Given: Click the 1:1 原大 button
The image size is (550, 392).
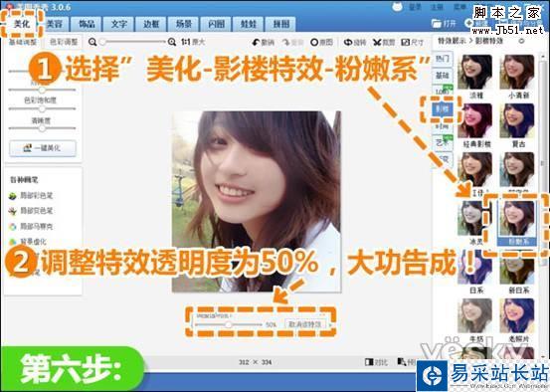Looking at the screenshot, I should tap(193, 42).
